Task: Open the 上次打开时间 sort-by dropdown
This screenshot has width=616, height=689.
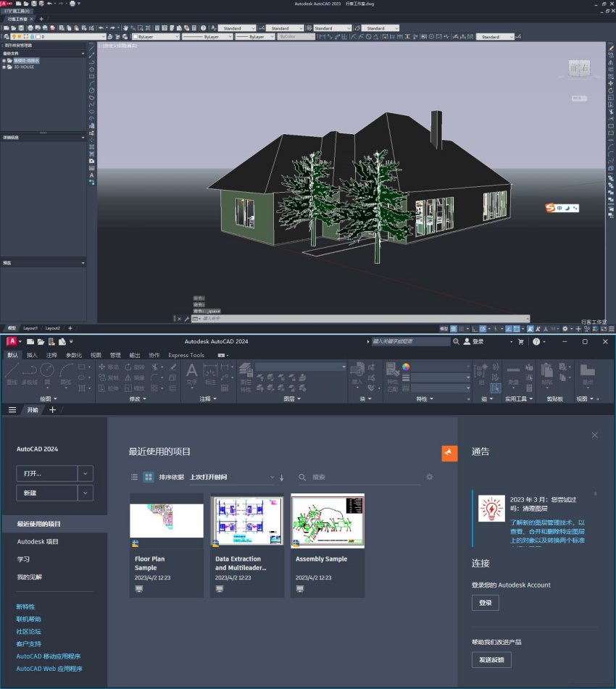Action: click(232, 477)
